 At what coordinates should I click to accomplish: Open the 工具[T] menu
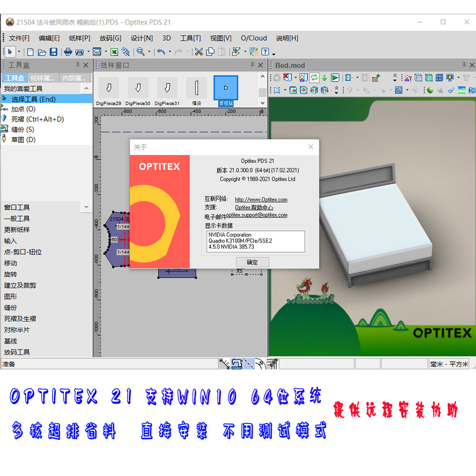[190, 38]
